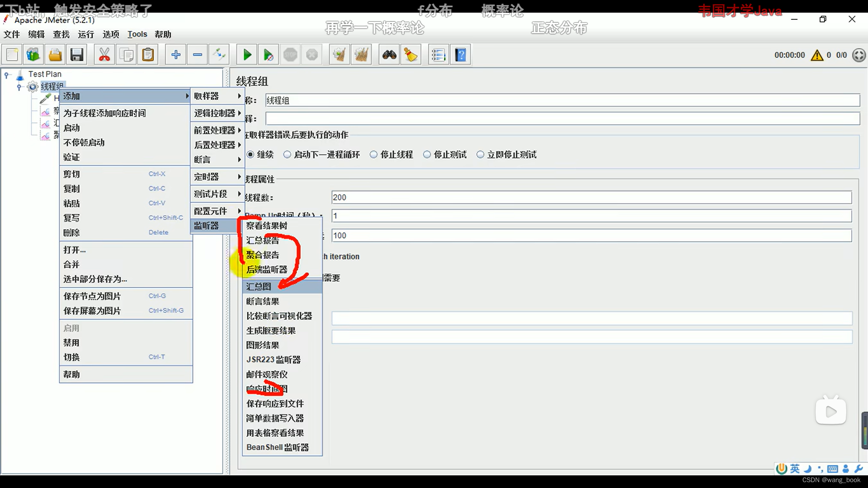The height and width of the screenshot is (488, 868).
Task: Click the 名称 field containing 线程组
Action: (x=562, y=100)
